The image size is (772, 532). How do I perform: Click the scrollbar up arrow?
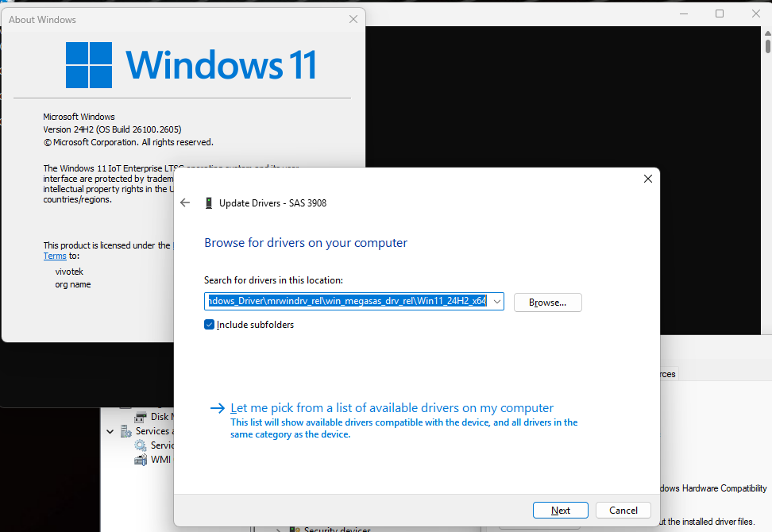(x=767, y=33)
